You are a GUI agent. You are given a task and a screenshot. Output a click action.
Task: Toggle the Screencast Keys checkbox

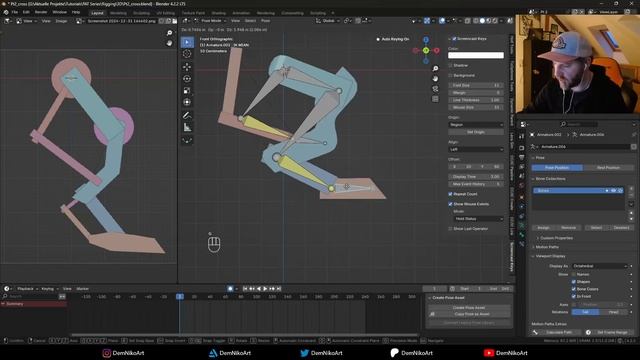454,39
